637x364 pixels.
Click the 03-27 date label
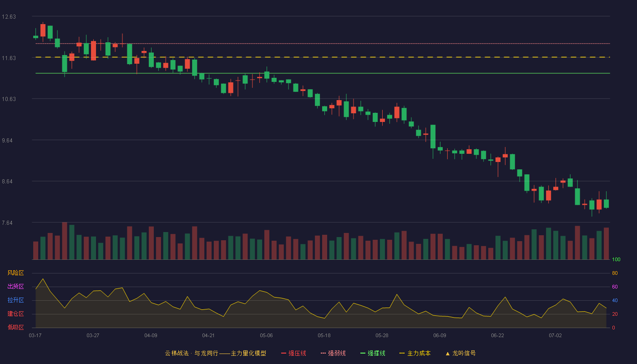pyautogui.click(x=93, y=335)
